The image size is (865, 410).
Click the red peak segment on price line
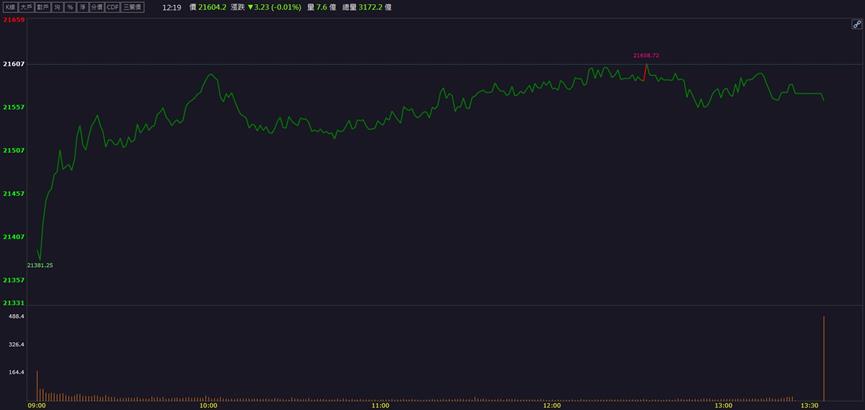coord(645,73)
